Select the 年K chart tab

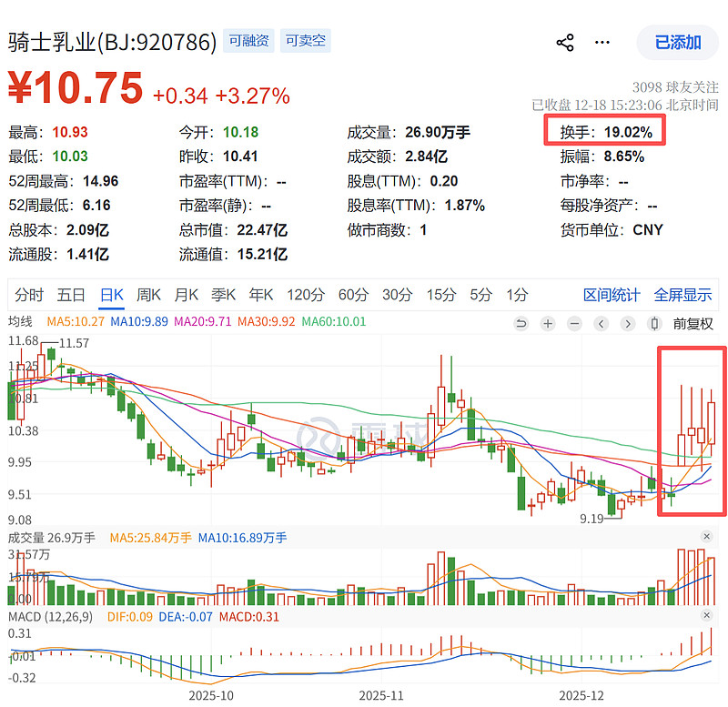(x=260, y=295)
